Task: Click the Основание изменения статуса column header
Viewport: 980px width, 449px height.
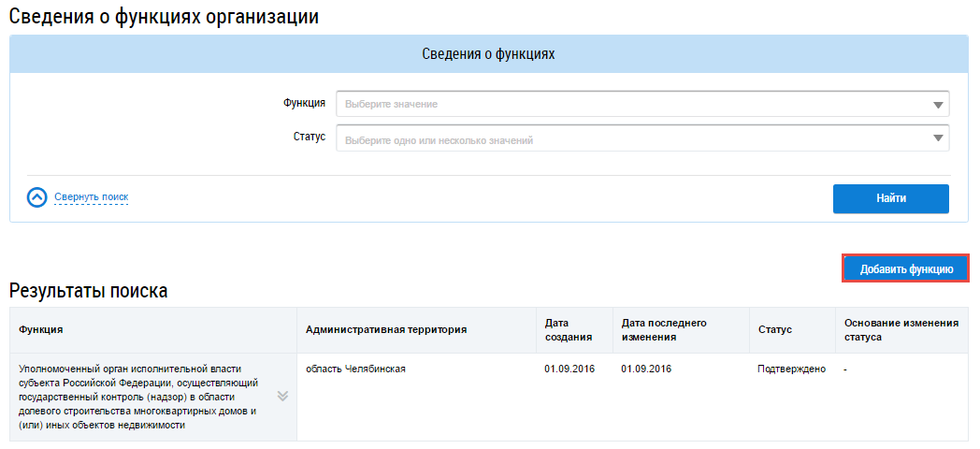Action: (901, 330)
